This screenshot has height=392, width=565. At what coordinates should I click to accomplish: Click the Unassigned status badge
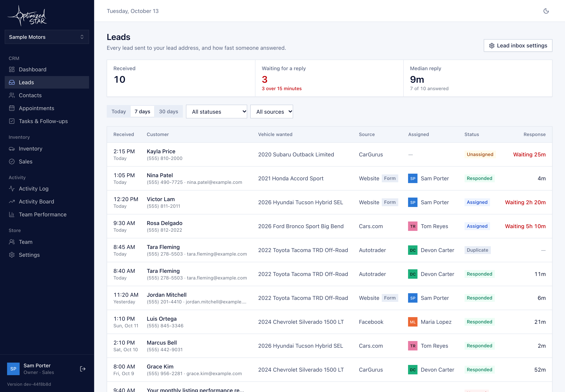480,154
